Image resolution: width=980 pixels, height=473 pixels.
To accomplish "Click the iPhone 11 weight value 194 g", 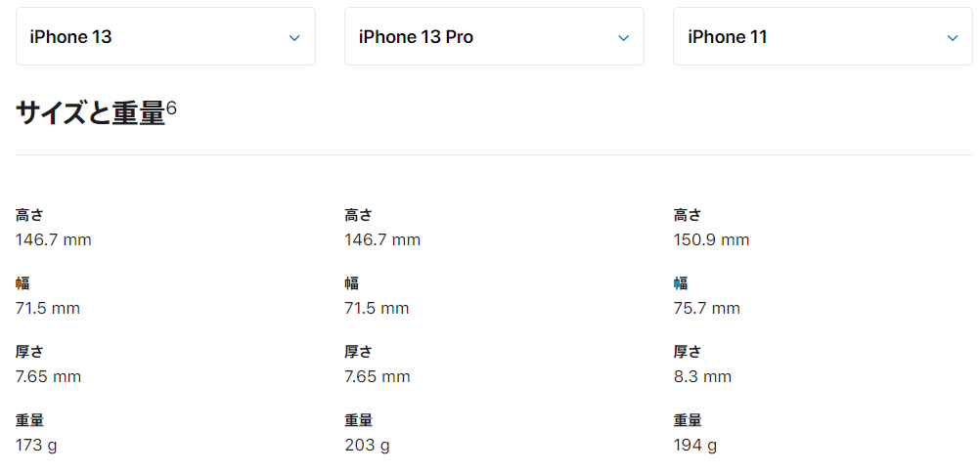I will tap(695, 446).
